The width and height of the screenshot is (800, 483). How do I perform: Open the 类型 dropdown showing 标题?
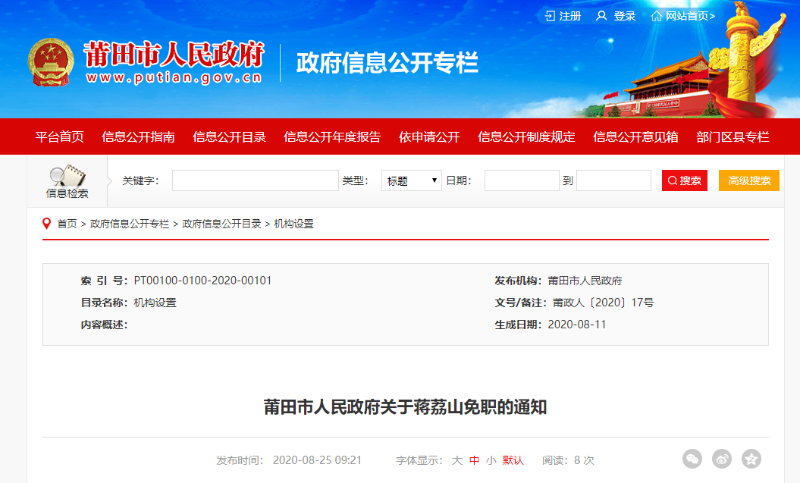click(x=411, y=181)
